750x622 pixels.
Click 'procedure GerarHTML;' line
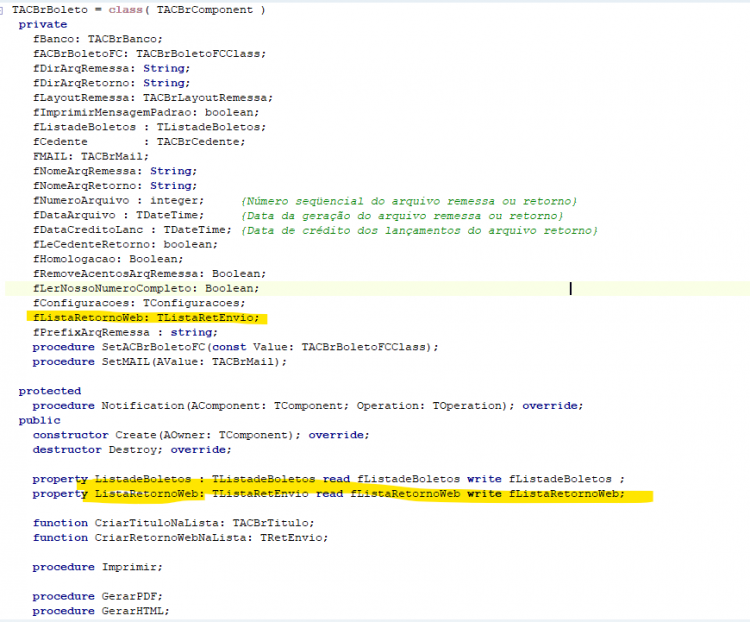[x=101, y=611]
